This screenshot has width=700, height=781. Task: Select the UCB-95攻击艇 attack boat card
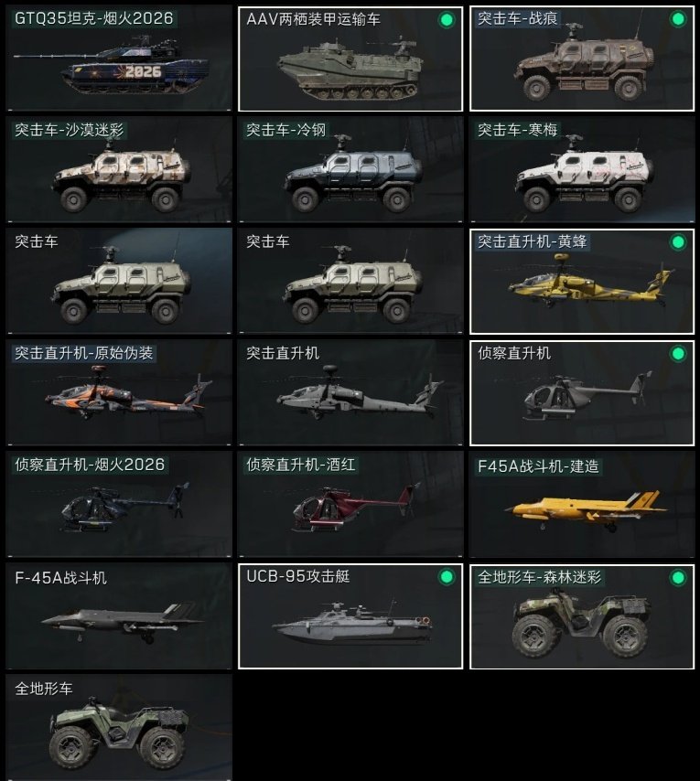click(350, 616)
